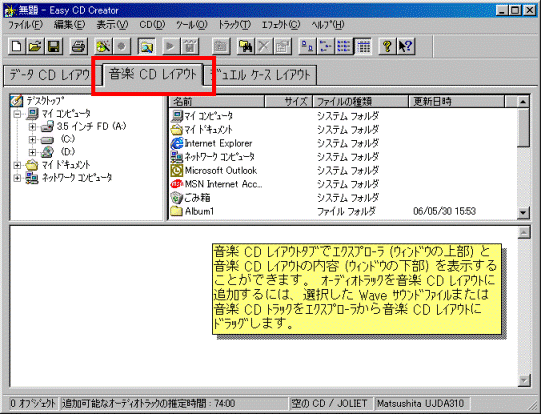This screenshot has width=541, height=414.
Task: Open an existing layout via the folder icon
Action: pos(35,46)
